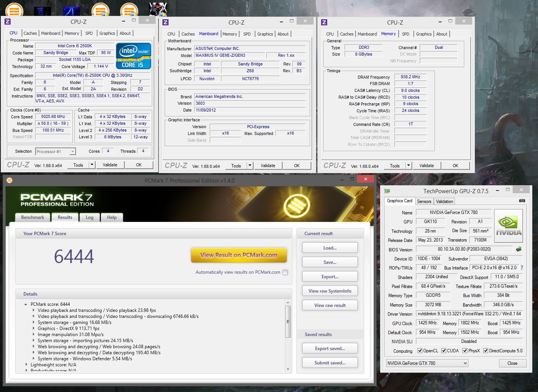Click the View raw SystemInfo button
Screen dimensions: 538x392
coord(330,291)
